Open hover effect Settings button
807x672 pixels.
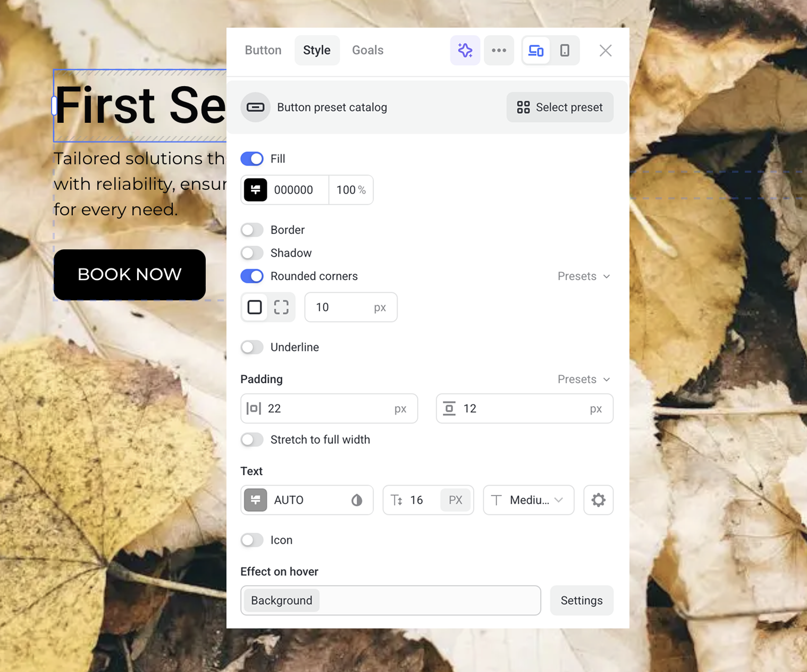click(582, 601)
